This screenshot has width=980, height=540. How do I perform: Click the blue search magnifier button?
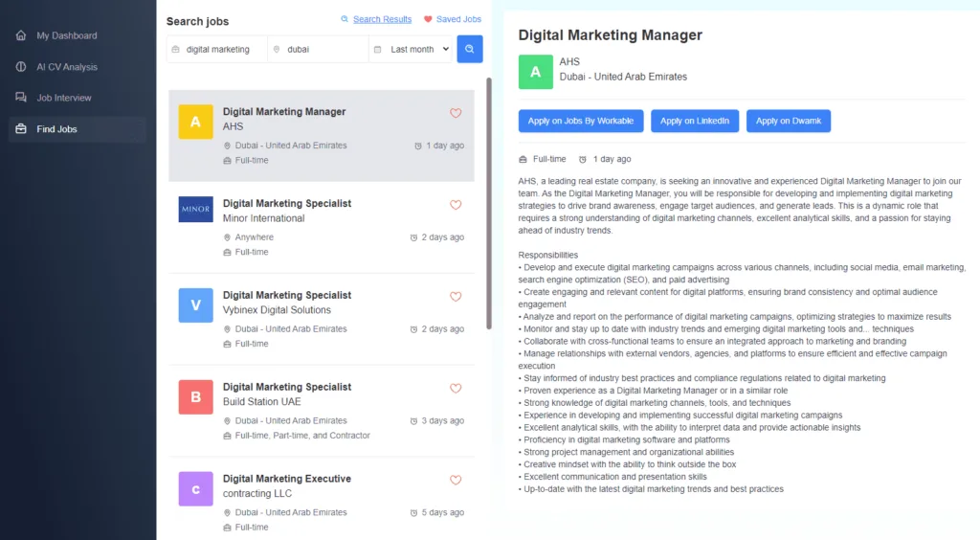469,49
